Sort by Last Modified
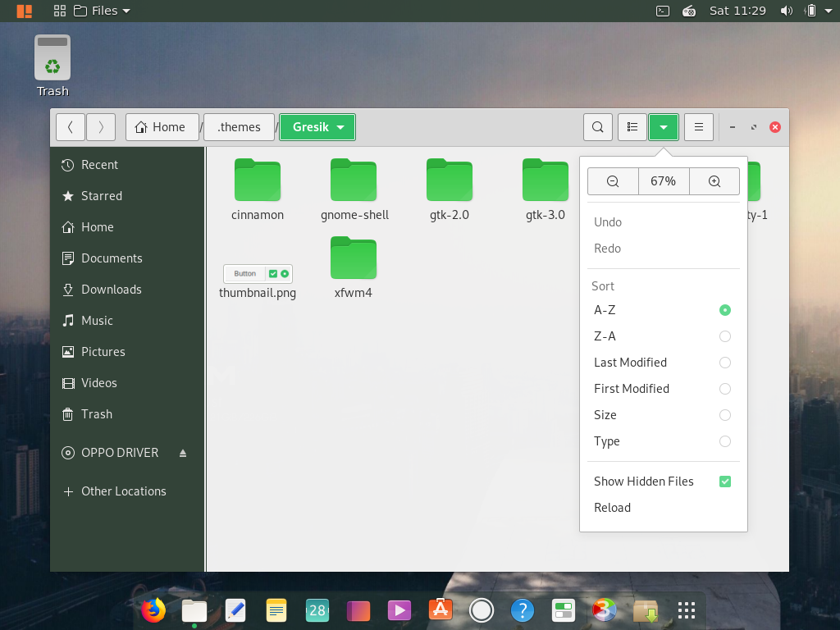 click(x=663, y=363)
